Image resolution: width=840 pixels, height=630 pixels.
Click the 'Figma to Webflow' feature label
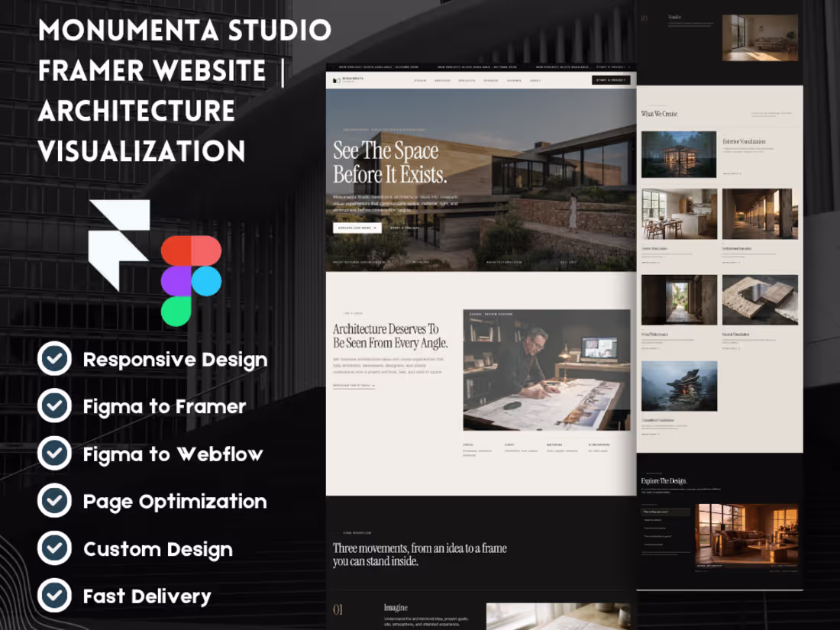coord(173,454)
